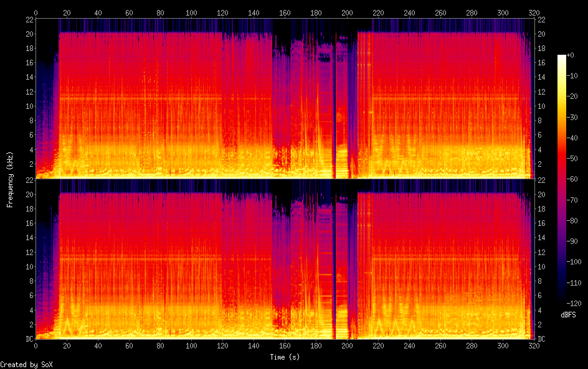Screen dimensions: 588x369
Task: Select the "Frequency (kHz)" axis title
Action: coord(10,180)
